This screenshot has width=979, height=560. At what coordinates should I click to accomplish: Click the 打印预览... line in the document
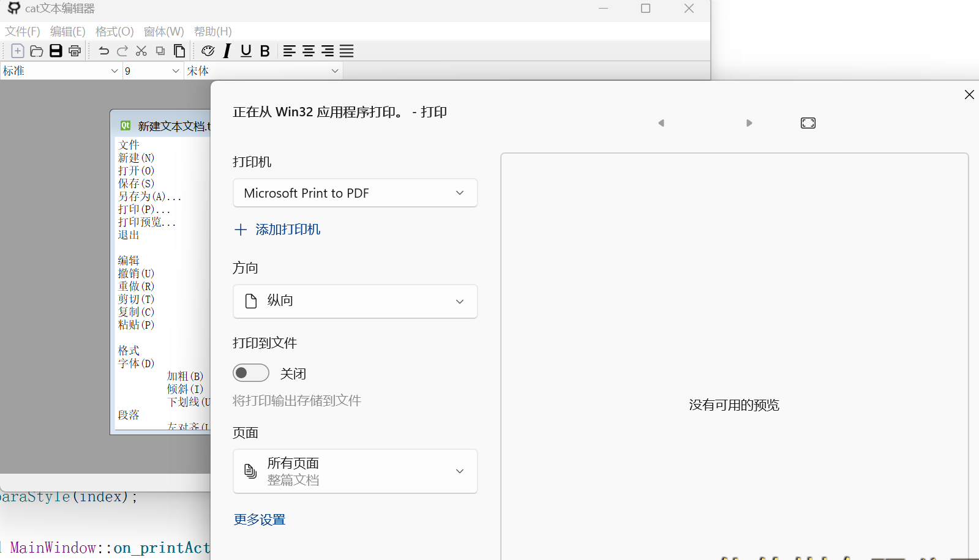pyautogui.click(x=147, y=222)
